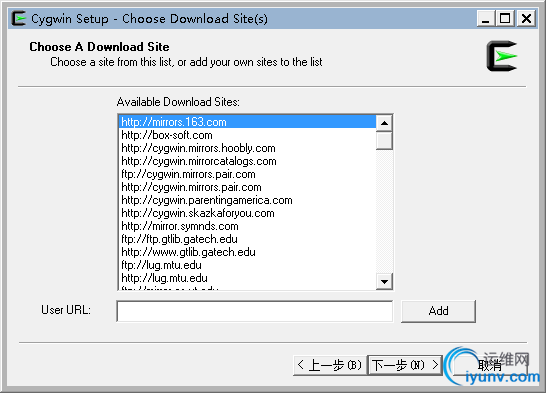The height and width of the screenshot is (393, 546).
Task: Maximize the Cygwin Setup window
Action: pos(505,18)
